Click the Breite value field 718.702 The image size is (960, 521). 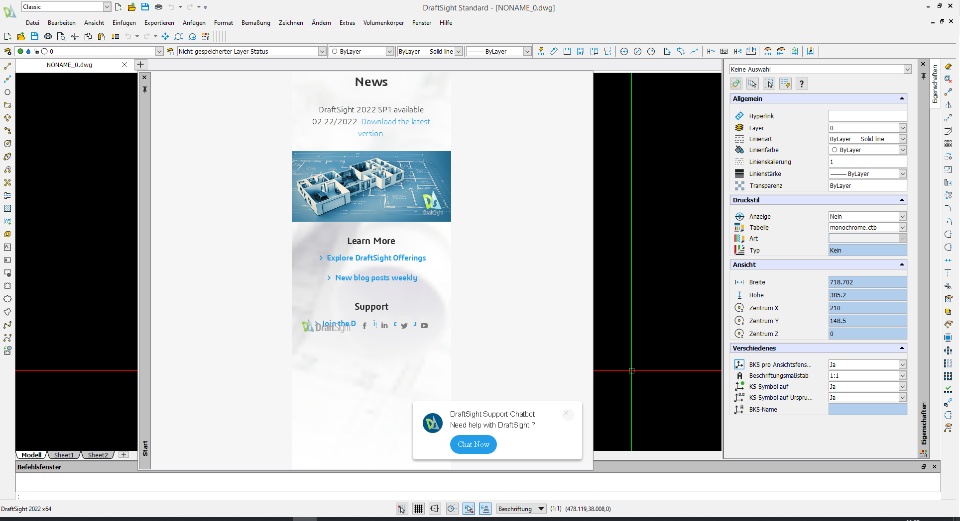point(868,282)
